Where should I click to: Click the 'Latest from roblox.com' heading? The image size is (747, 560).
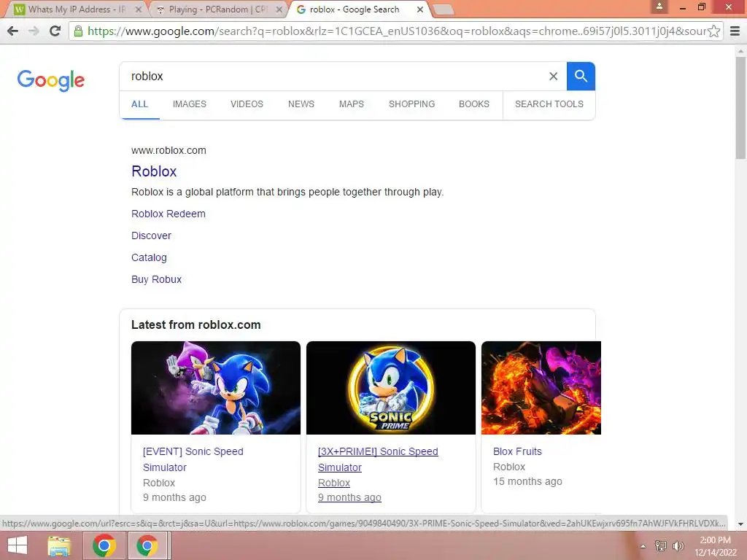click(x=196, y=324)
